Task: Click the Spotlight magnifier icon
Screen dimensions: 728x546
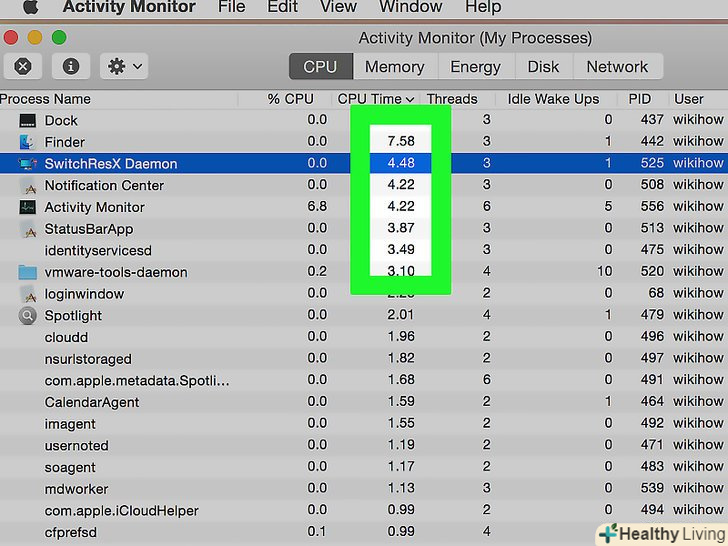Action: 27,316
